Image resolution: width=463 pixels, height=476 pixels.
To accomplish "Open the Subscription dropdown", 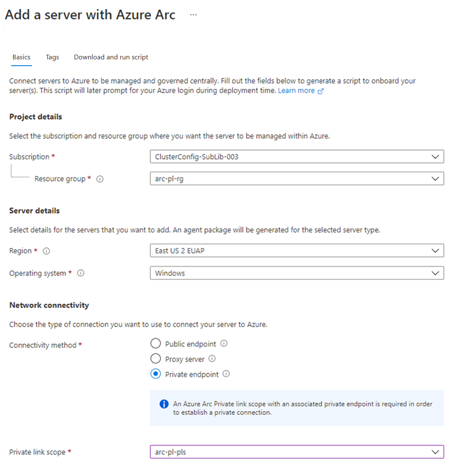I will pyautogui.click(x=297, y=157).
